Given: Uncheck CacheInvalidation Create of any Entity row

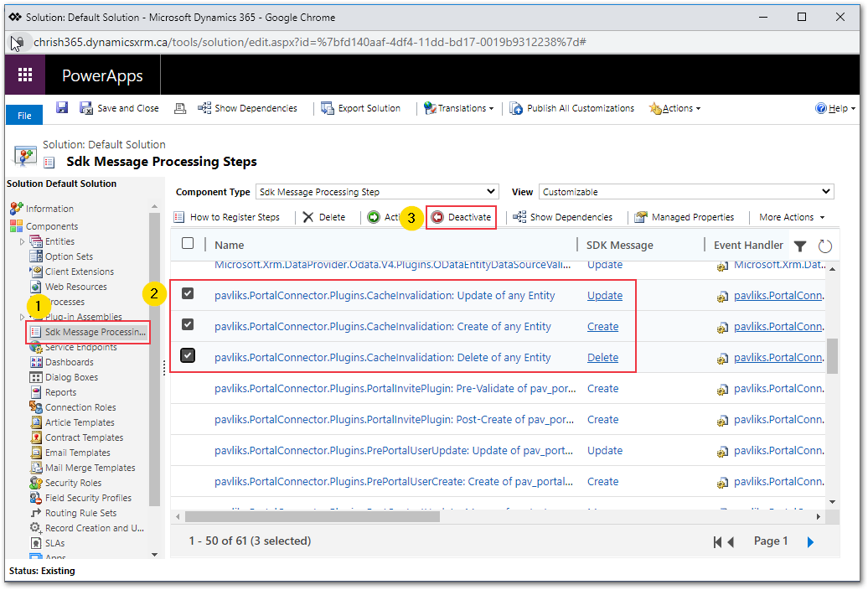Looking at the screenshot, I should click(x=188, y=324).
